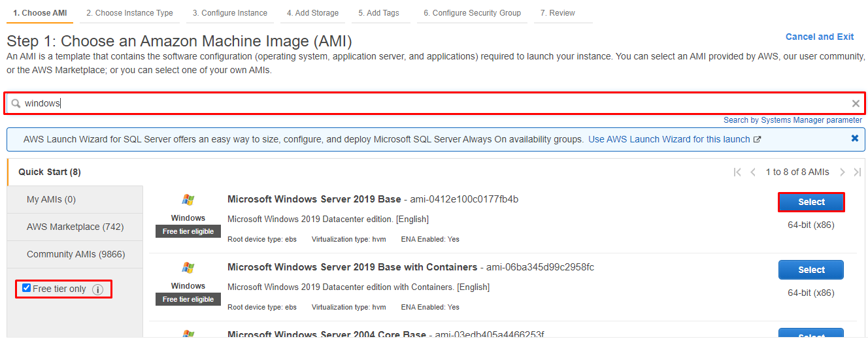Click Free tier eligible badge of Containers AMI
Image resolution: width=868 pixels, height=339 pixels.
point(188,299)
